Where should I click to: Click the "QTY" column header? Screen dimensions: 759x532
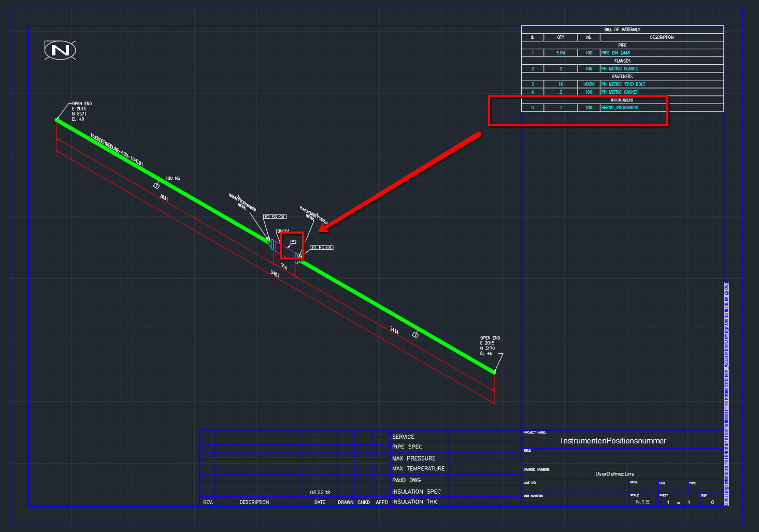point(561,37)
